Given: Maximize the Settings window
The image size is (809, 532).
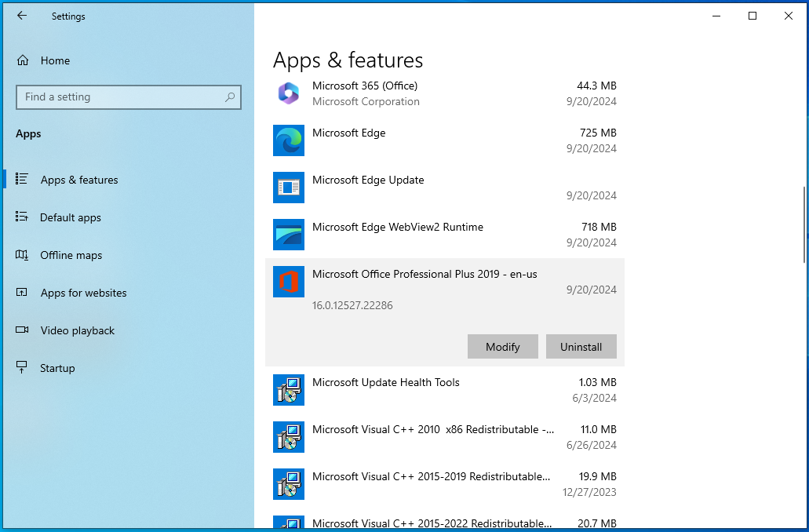Looking at the screenshot, I should coord(753,16).
